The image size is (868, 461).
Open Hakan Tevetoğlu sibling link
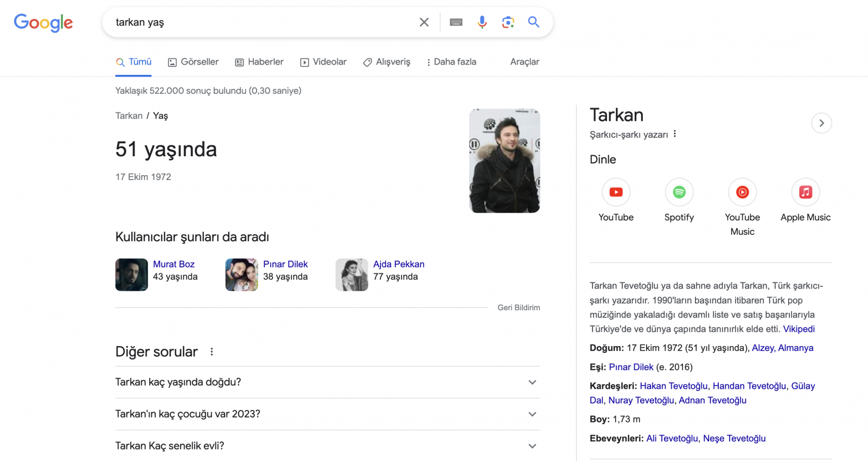(674, 386)
